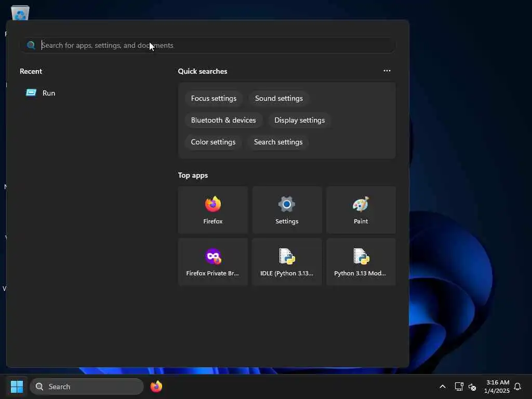Open the clock showing 3:16 AM
532x399 pixels.
[497, 387]
